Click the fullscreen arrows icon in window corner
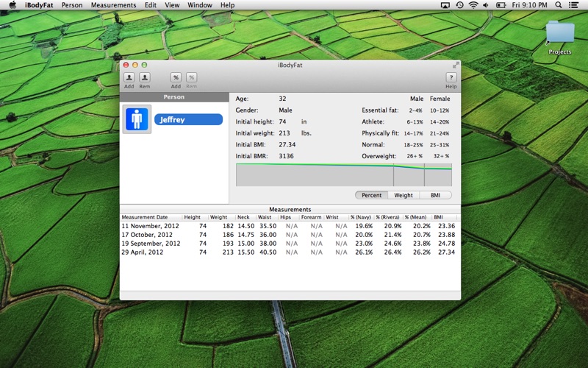Screen dimensions: 588x368 click(455, 65)
